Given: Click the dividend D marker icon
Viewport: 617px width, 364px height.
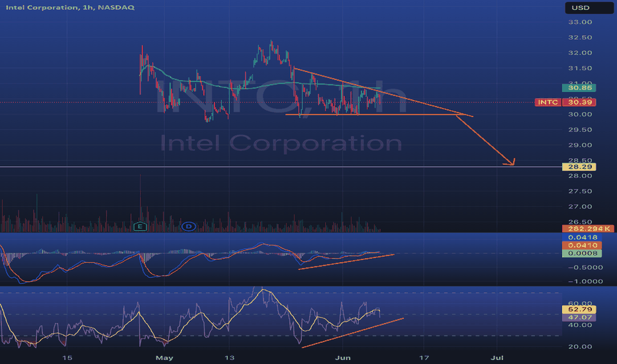Looking at the screenshot, I should [189, 226].
